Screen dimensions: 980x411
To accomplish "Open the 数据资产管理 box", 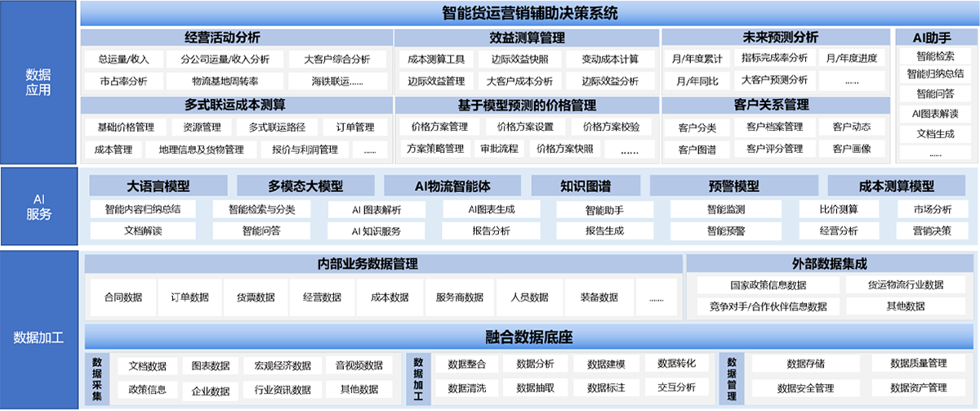I will (x=918, y=387).
